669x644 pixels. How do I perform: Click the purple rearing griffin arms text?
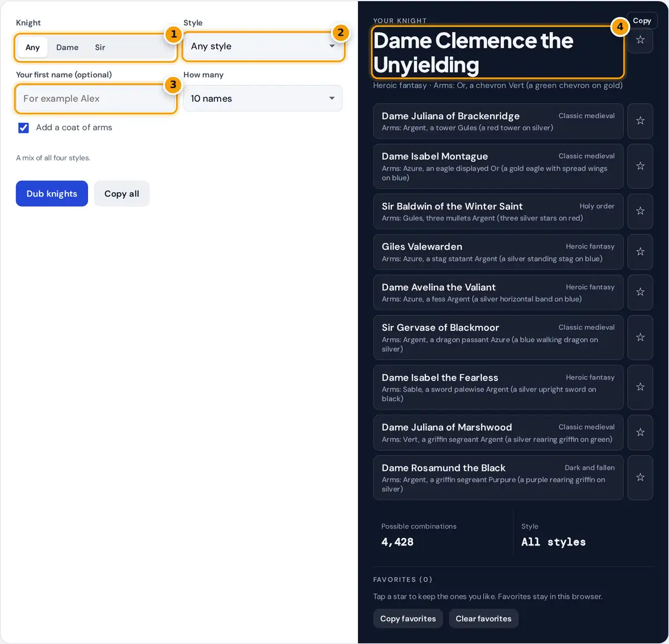click(493, 485)
